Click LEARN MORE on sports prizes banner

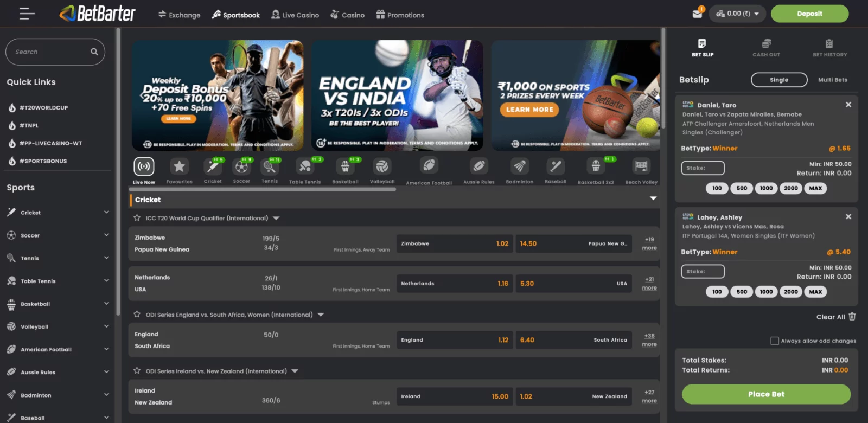pyautogui.click(x=529, y=110)
